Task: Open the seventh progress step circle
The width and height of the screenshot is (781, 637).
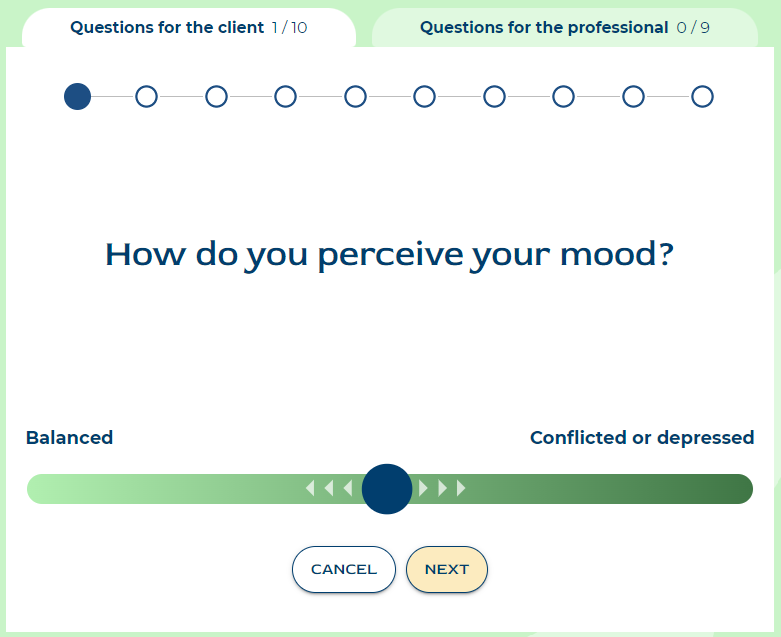Action: (x=494, y=97)
